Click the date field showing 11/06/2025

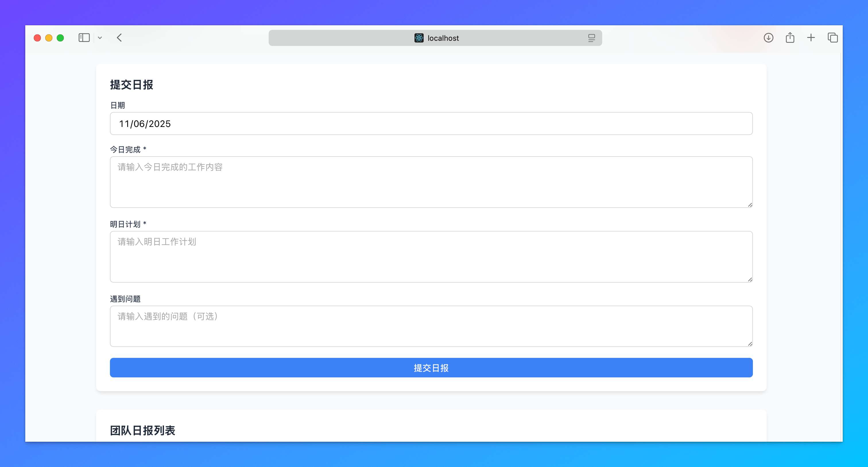[431, 124]
